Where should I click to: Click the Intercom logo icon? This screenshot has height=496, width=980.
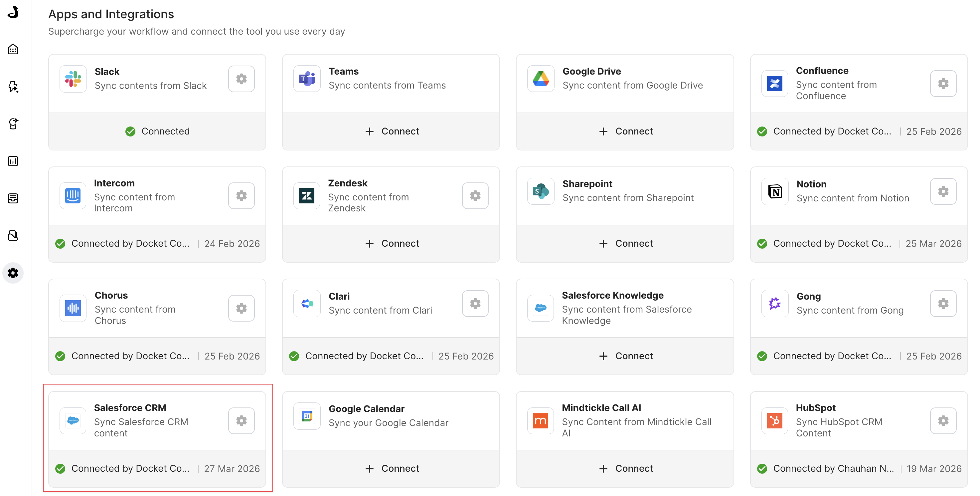(73, 196)
